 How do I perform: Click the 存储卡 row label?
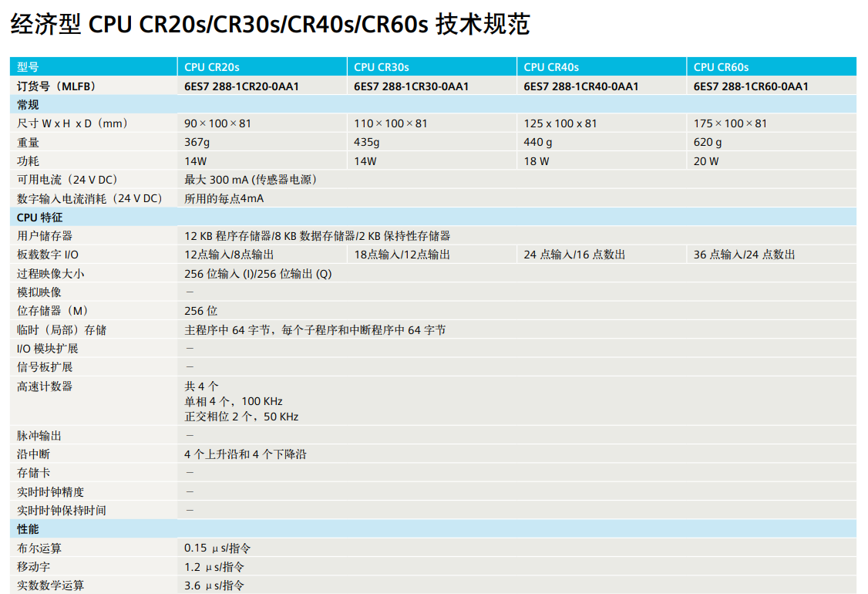point(33,473)
